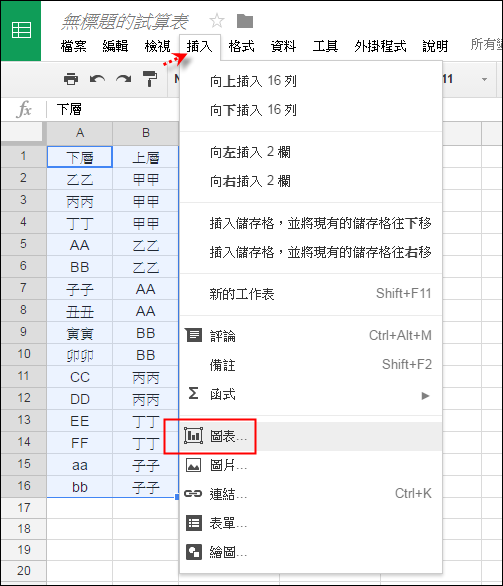Screen dimensions: 503x586
Task: Select the paint format roller icon
Action: [150, 79]
